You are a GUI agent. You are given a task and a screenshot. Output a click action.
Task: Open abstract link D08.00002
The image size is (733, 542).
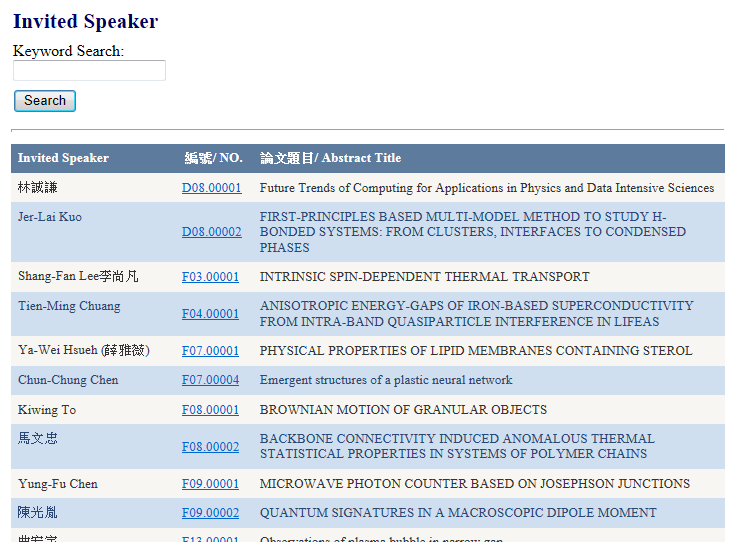(x=211, y=232)
